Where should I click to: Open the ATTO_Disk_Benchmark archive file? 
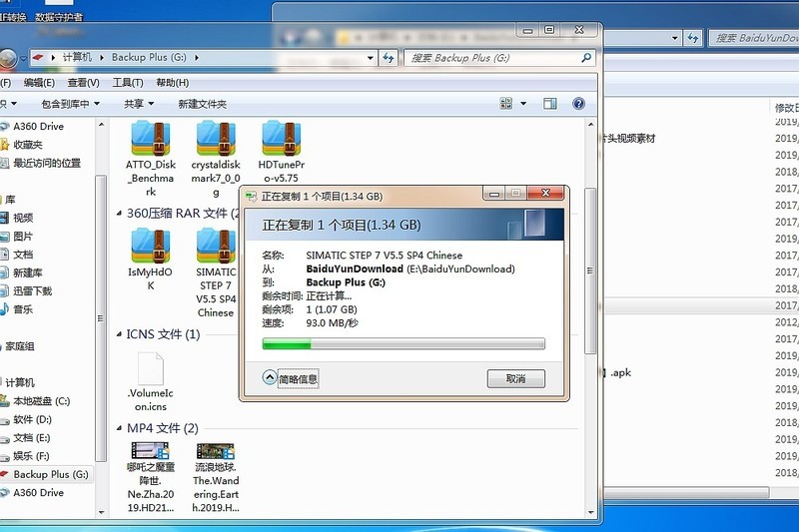151,139
